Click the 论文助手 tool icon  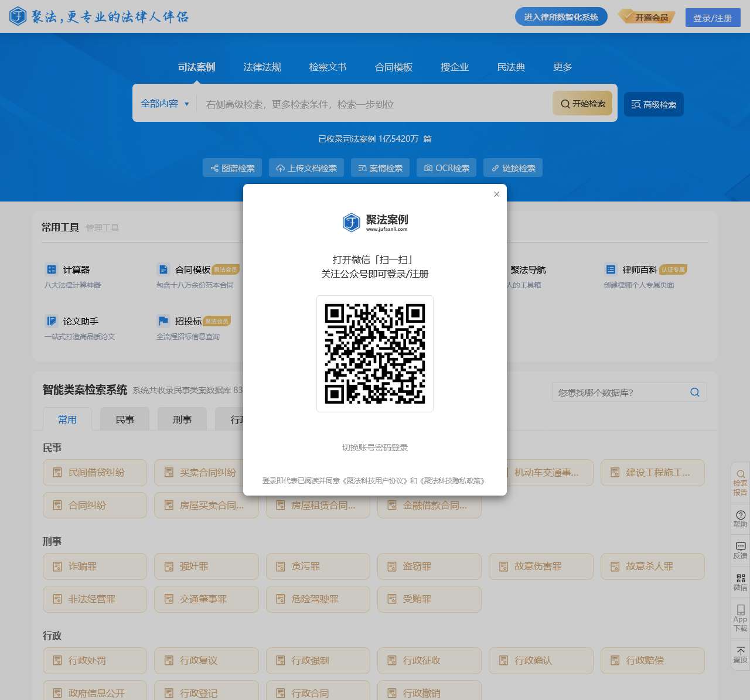(x=52, y=321)
